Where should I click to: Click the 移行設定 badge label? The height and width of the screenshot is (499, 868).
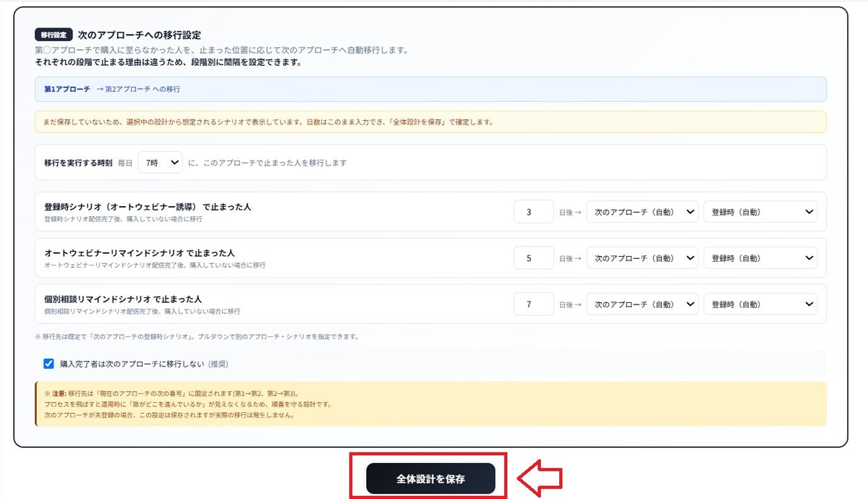pyautogui.click(x=54, y=34)
